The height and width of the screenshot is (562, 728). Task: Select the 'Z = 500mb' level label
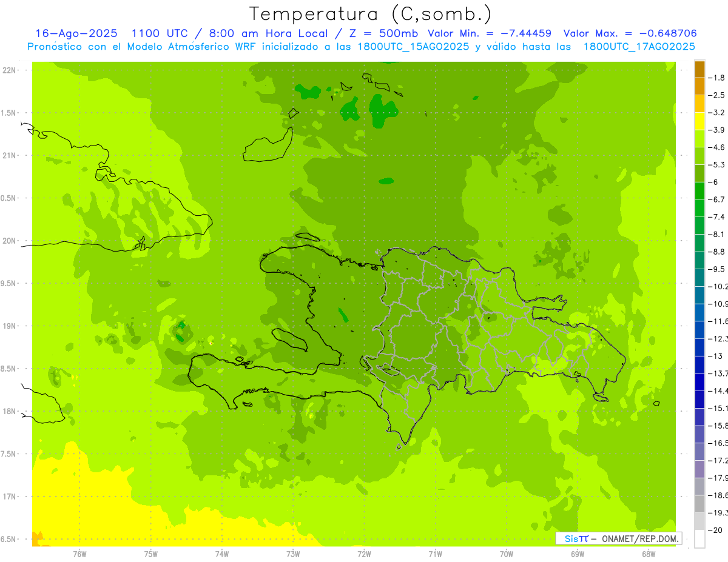tap(383, 34)
